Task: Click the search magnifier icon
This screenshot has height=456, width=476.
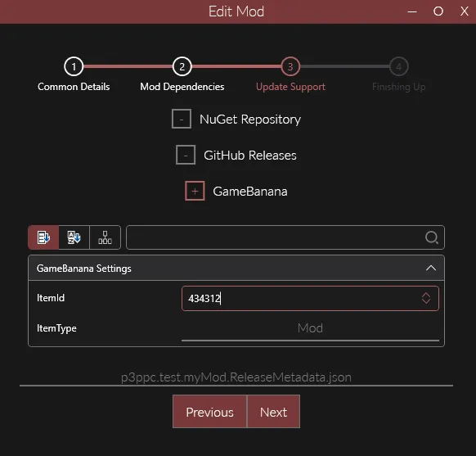Action: point(431,237)
